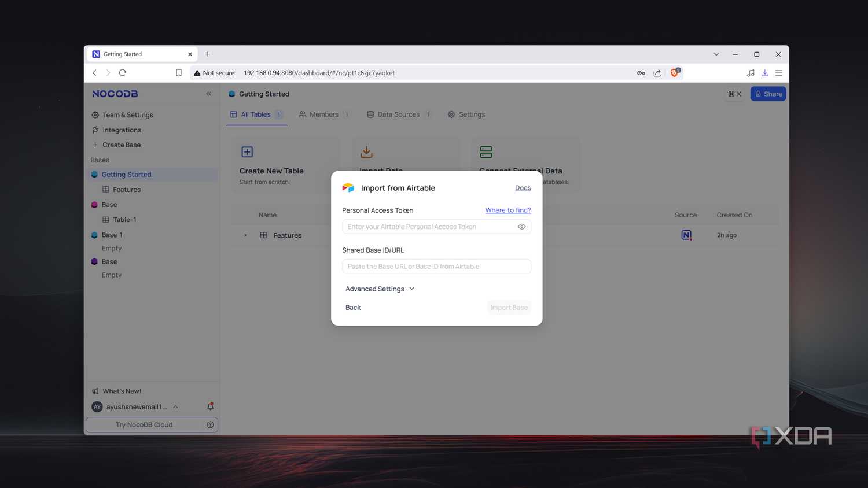The image size is (868, 488).
Task: Open the command palette ⌘ K button
Action: point(734,94)
